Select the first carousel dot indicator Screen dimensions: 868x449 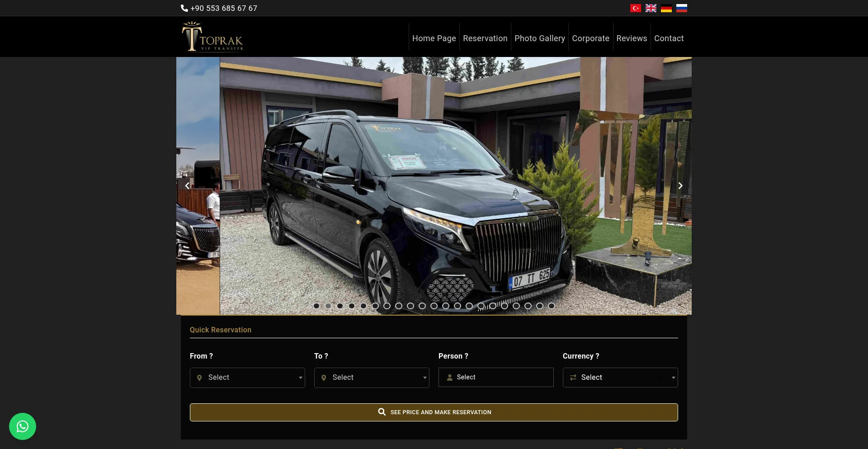(x=316, y=306)
